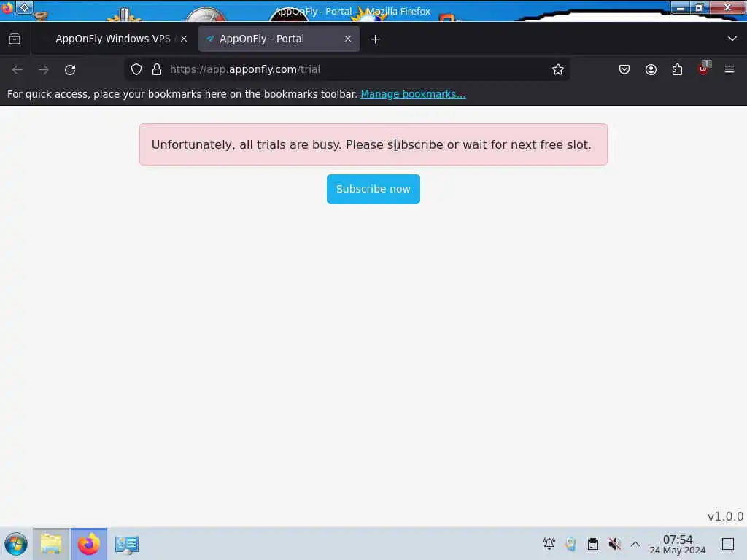Open the tray icon beside the bell
This screenshot has width=747, height=560.
click(570, 544)
